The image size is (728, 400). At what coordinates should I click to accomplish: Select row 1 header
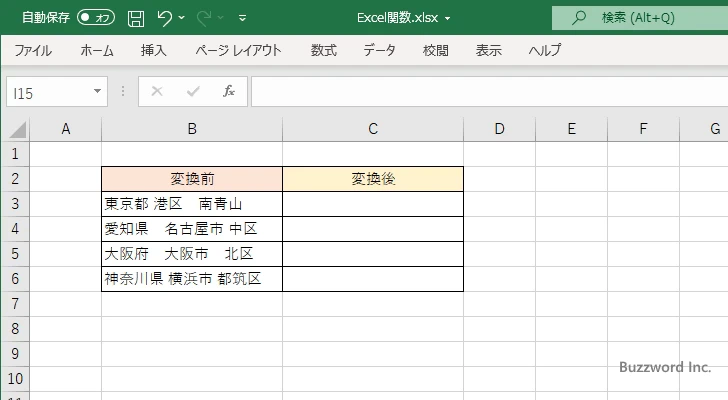15,154
